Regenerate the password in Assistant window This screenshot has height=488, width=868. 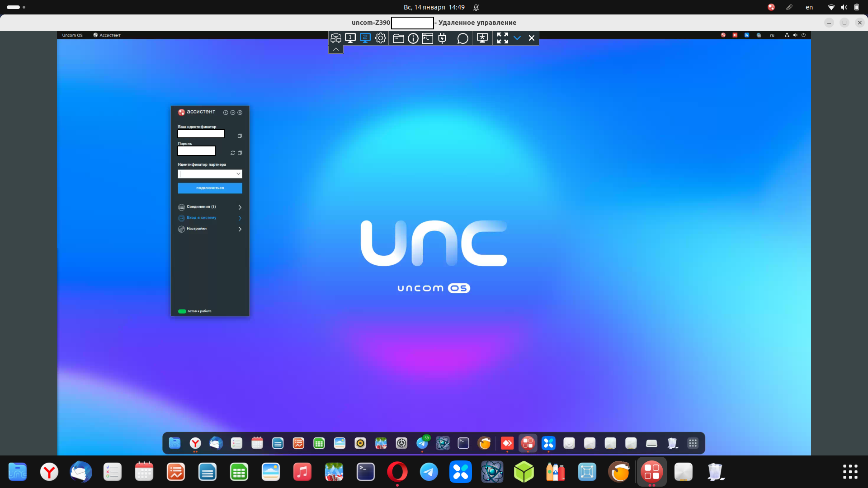pos(233,153)
